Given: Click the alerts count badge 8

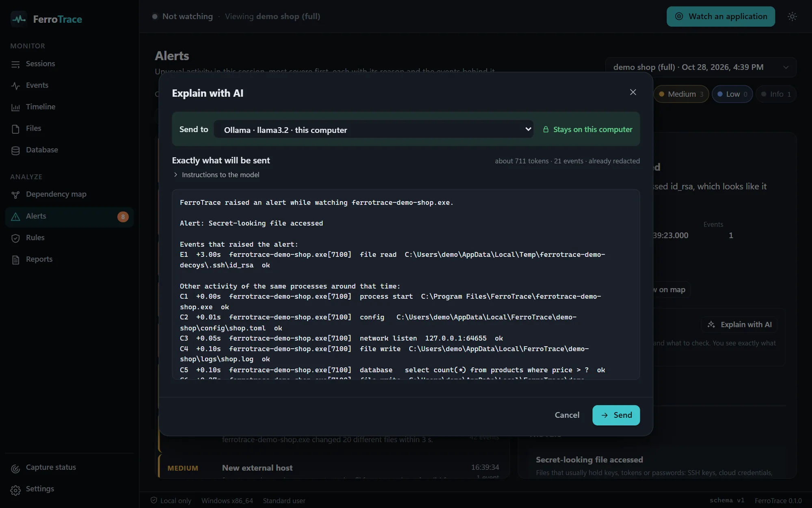Looking at the screenshot, I should pyautogui.click(x=123, y=217).
